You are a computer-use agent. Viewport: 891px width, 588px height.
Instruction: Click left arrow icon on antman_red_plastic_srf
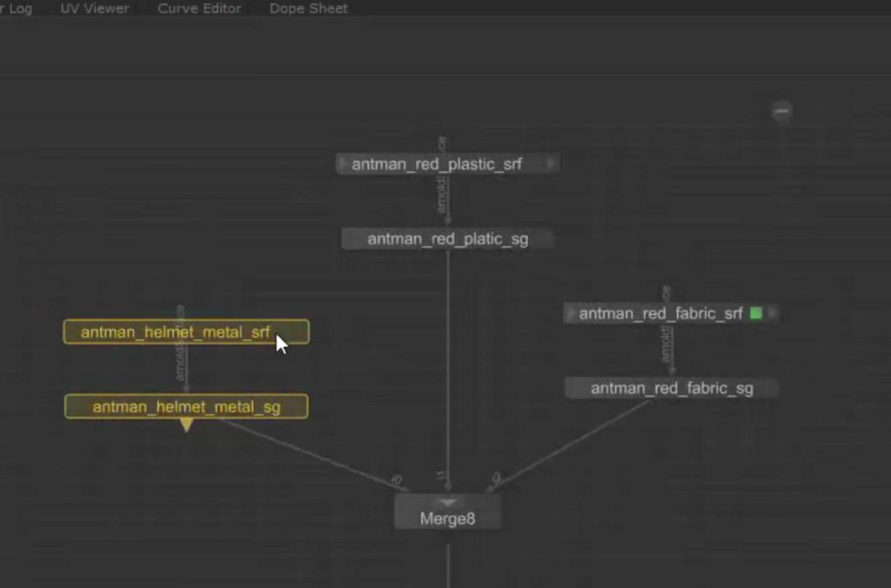344,164
